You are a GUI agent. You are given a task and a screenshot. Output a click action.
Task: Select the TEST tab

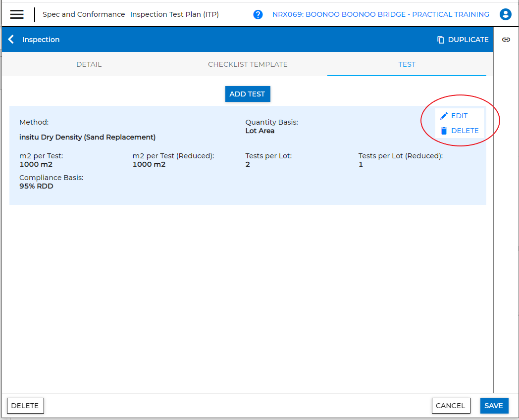(x=407, y=64)
